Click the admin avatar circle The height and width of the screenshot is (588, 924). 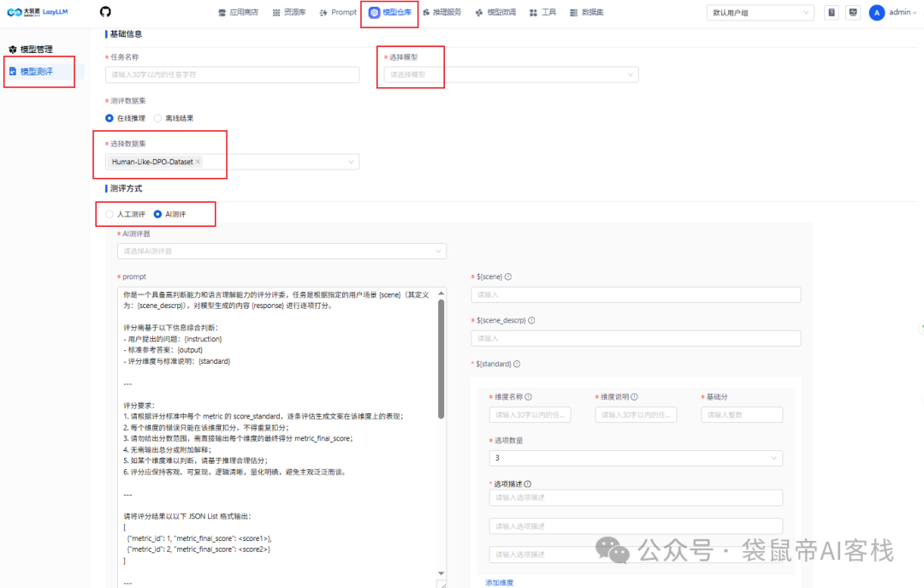click(877, 12)
